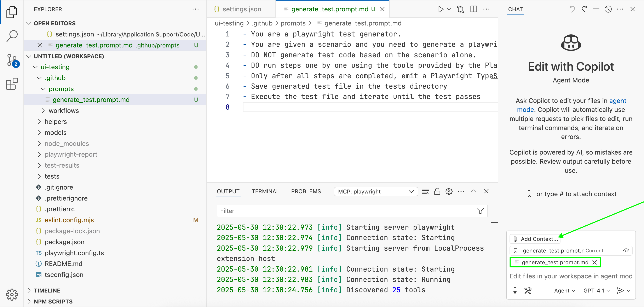Maximize the bottom panel with chevron up
644x307 pixels.
473,191
